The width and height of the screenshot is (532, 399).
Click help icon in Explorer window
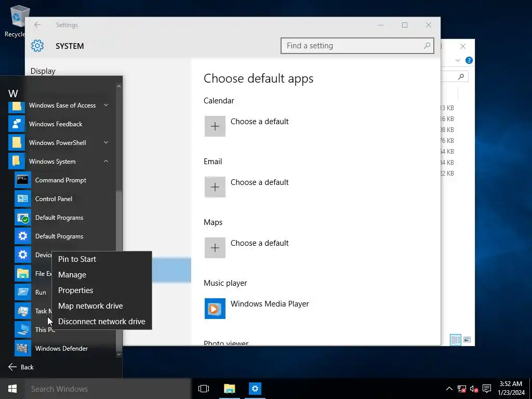(469, 60)
